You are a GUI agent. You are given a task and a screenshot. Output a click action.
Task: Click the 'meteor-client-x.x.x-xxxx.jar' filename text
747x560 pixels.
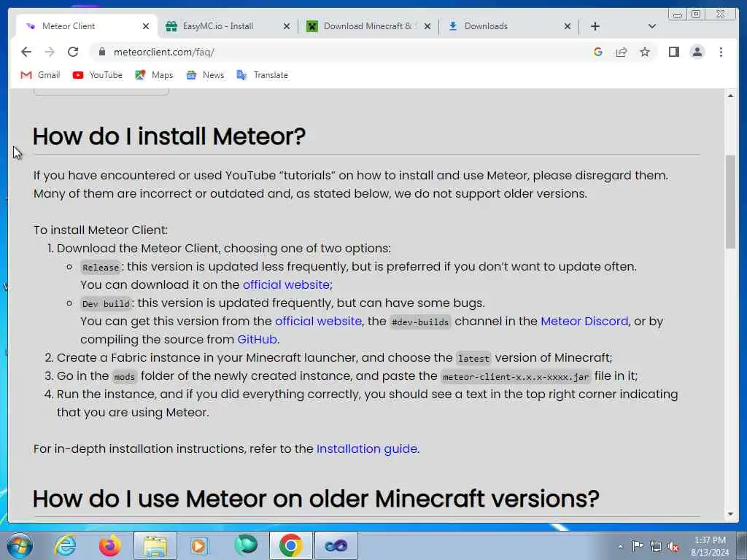coord(516,377)
